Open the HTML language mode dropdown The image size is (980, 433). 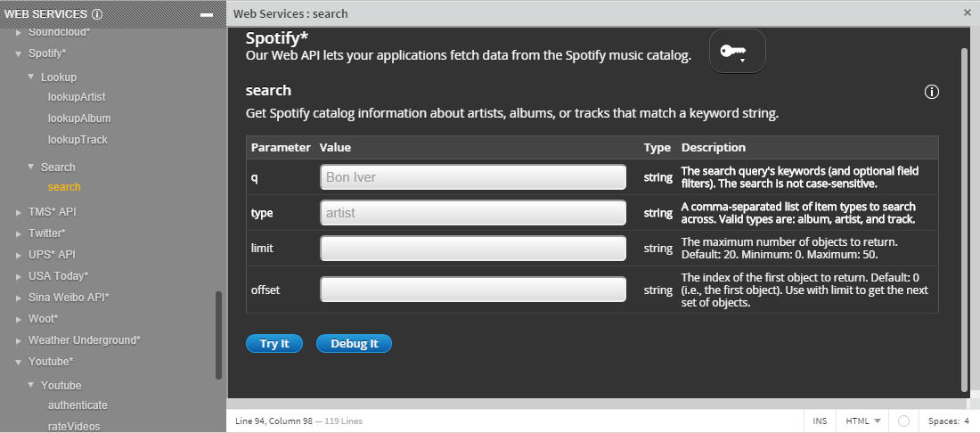click(x=863, y=421)
